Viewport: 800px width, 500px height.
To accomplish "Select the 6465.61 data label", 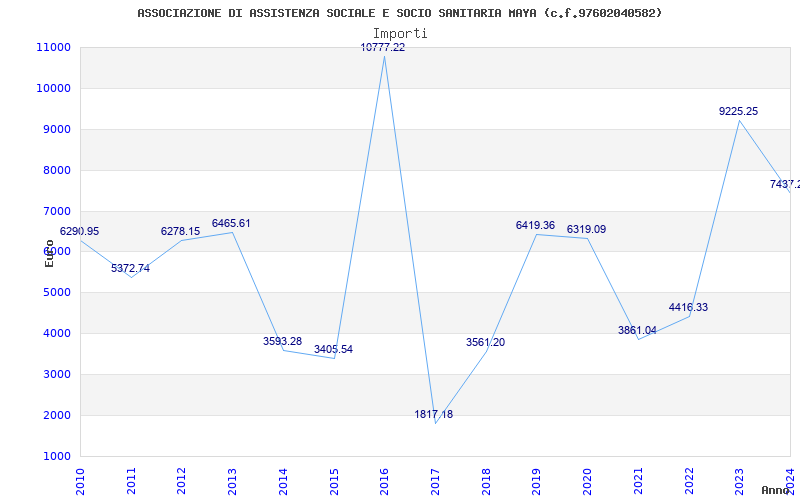I will (x=231, y=223).
